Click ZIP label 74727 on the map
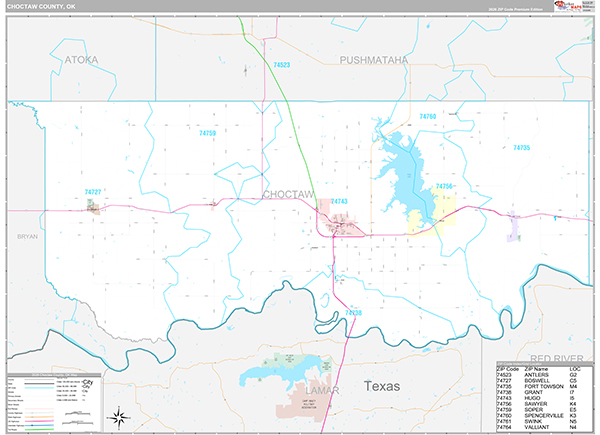Image resolution: width=600 pixels, height=435 pixels. [93, 192]
